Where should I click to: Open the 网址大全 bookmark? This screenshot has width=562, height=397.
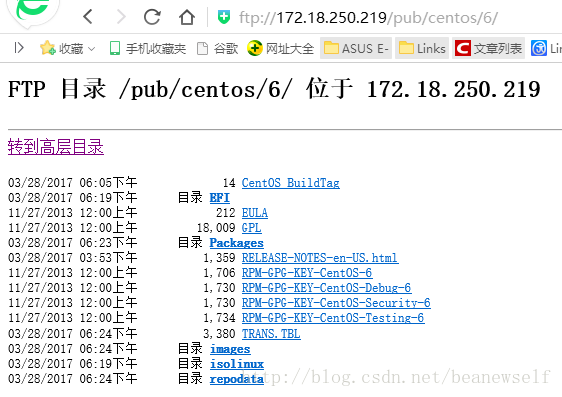point(281,48)
